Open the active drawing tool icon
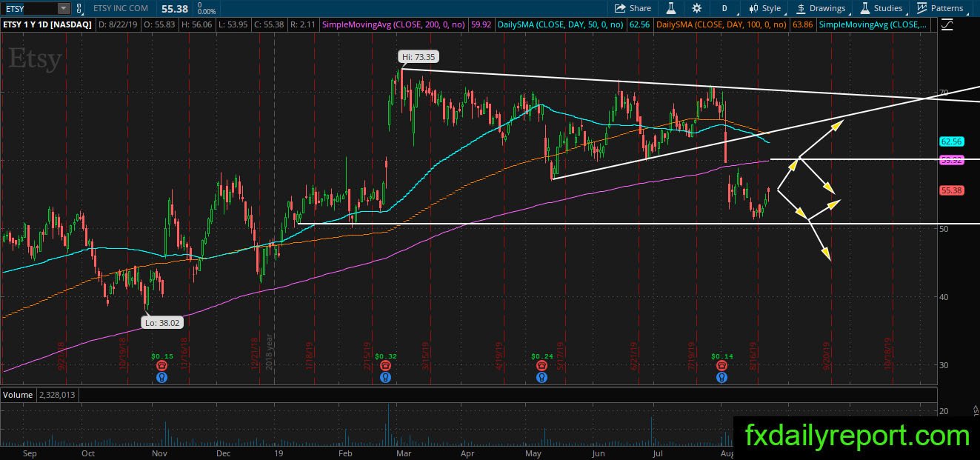This screenshot has width=980, height=460. point(947,24)
